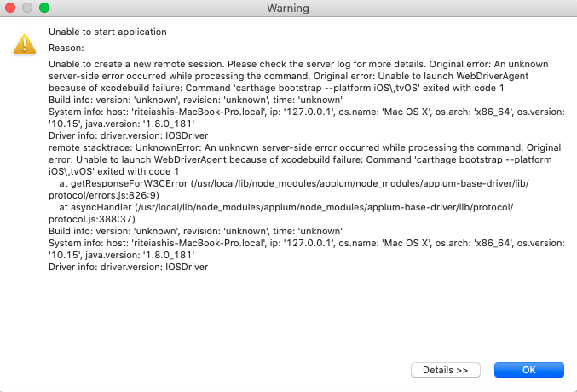Click the yellow warning triangle icon
This screenshot has height=392, width=577.
(24, 43)
